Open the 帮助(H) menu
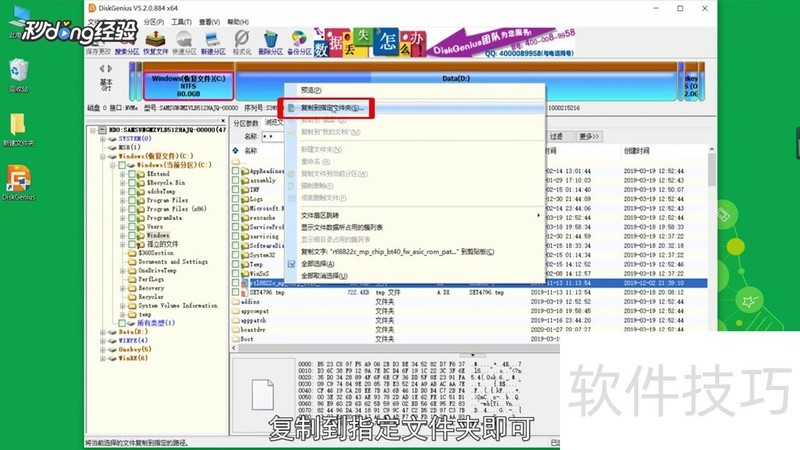 (x=238, y=22)
